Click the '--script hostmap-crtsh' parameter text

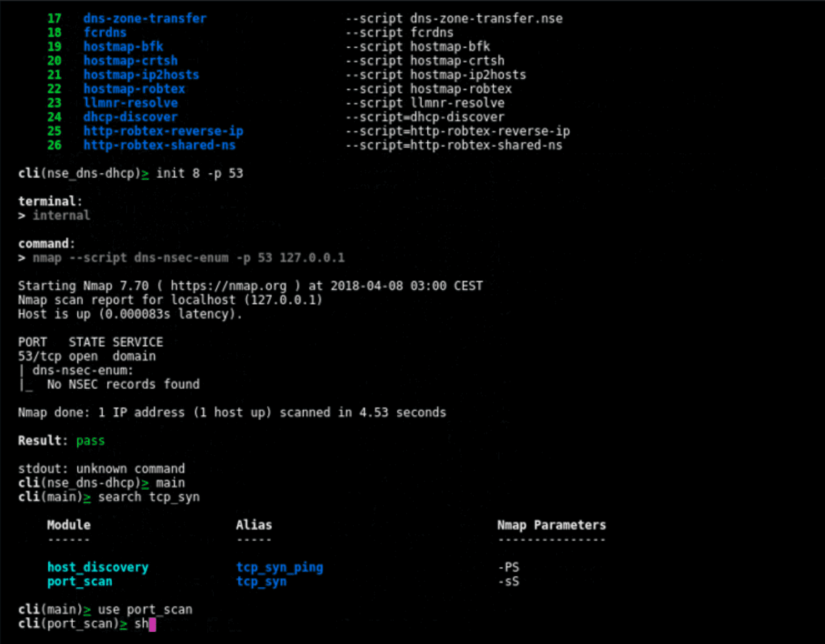tap(425, 61)
